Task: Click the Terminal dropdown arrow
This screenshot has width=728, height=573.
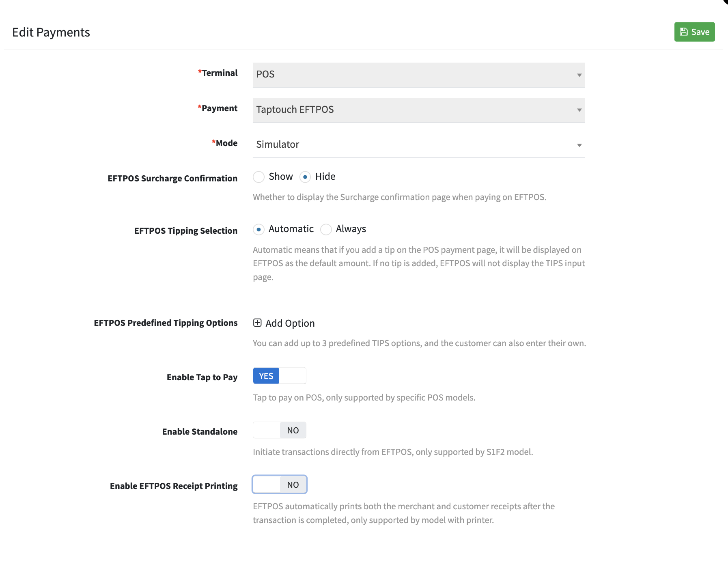Action: point(579,75)
